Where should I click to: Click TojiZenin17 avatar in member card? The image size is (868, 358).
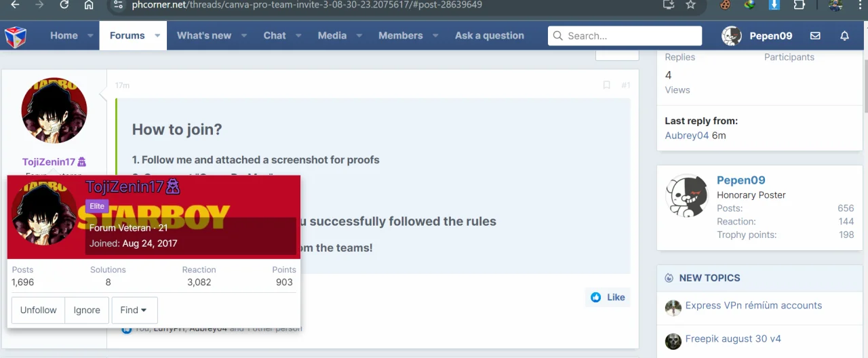coord(43,213)
